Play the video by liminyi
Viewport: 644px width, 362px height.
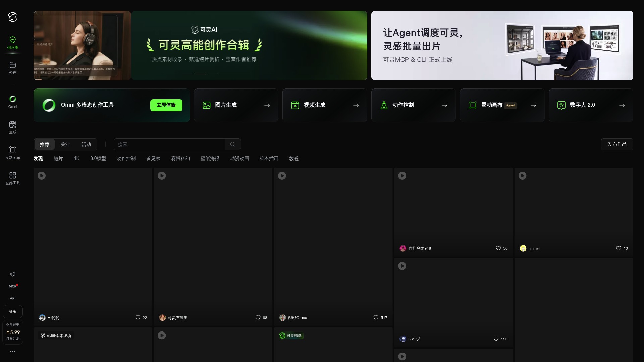click(523, 176)
